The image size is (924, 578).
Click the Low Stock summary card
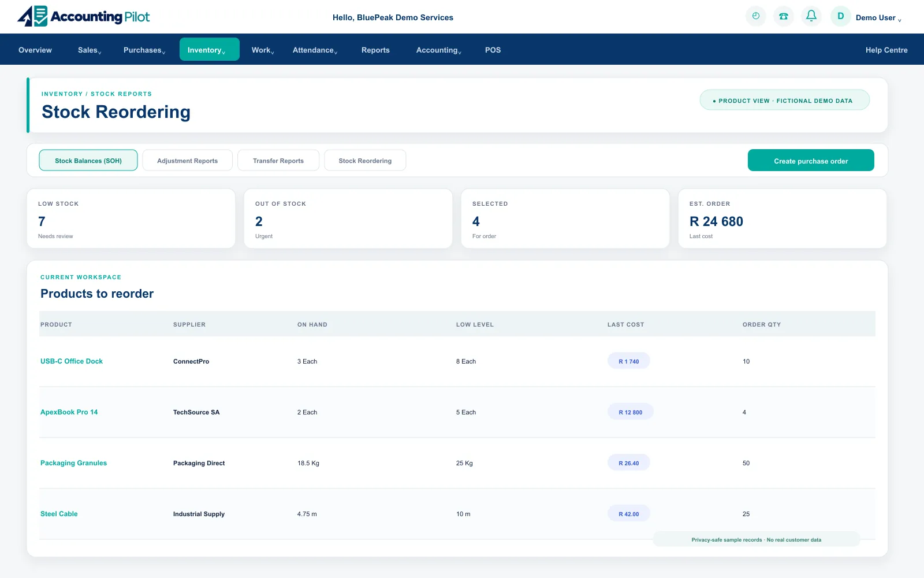click(x=131, y=218)
